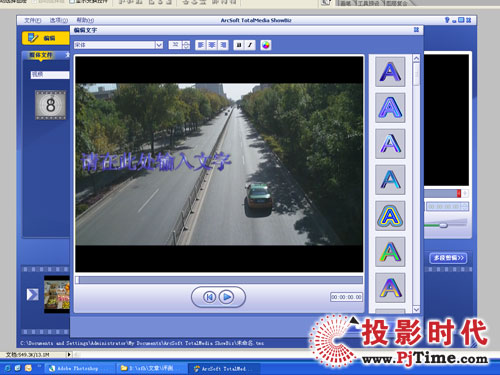
Task: Select the first blue-purple A text style
Action: coord(390,72)
